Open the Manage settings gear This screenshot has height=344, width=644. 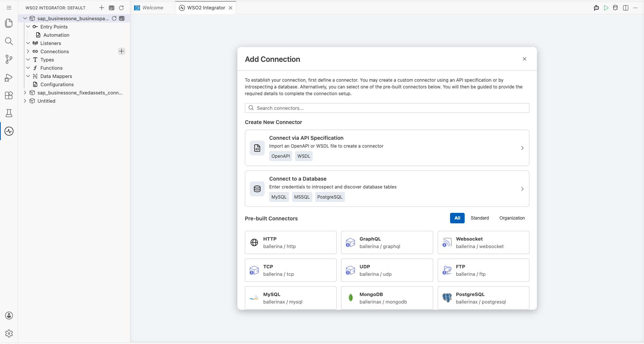click(9, 334)
